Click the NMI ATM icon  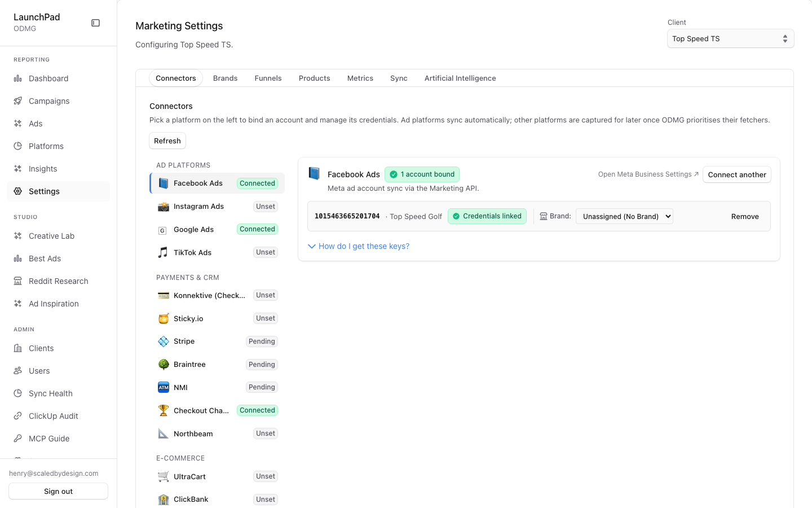[x=164, y=387]
